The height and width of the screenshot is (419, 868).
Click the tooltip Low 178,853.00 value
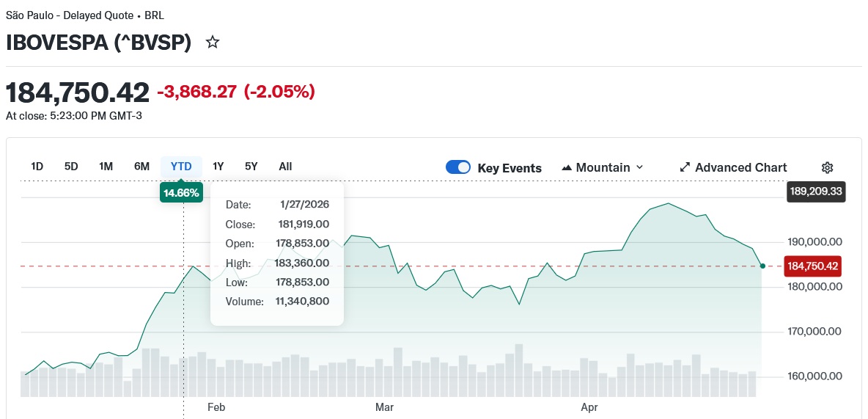tap(303, 282)
